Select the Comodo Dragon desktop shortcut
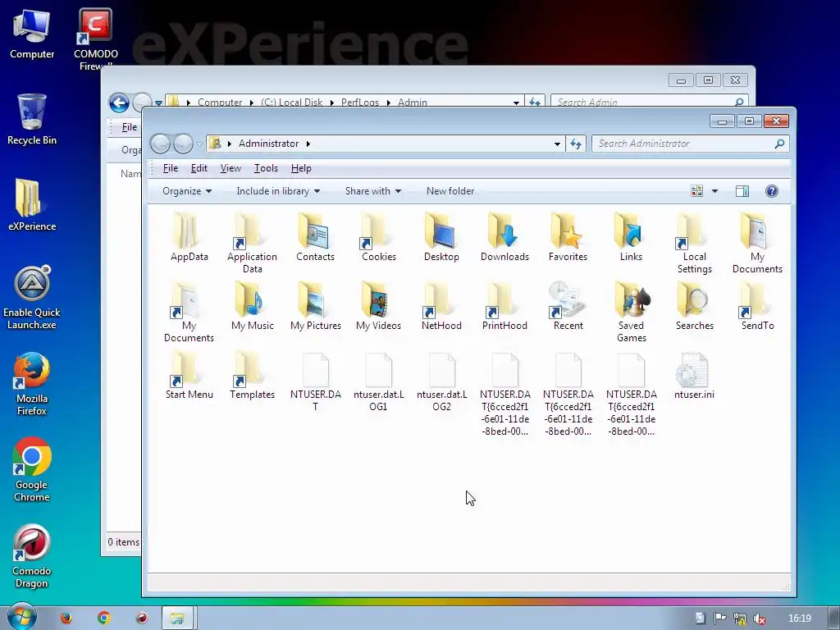Viewport: 840px width, 630px height. click(x=32, y=556)
